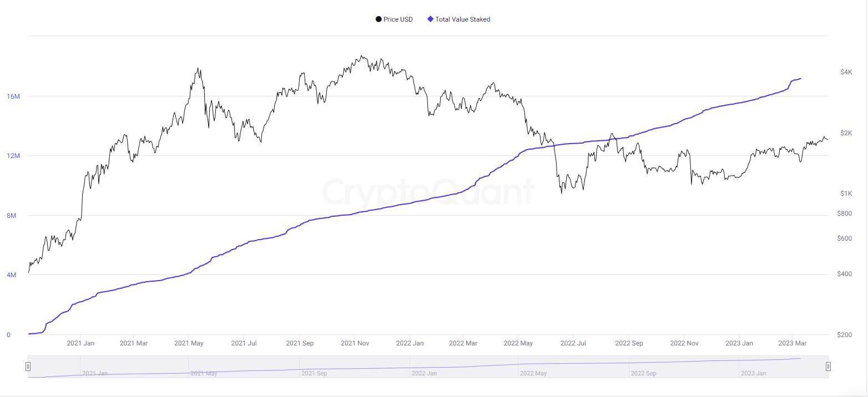868x397 pixels.
Task: Click the purple Total Value Staked diamond
Action: [430, 19]
